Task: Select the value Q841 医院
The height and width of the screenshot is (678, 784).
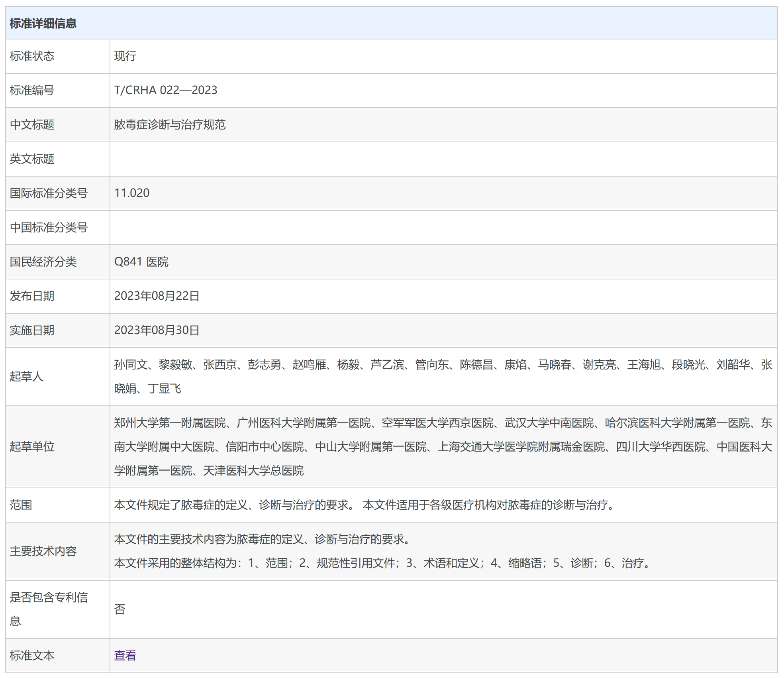Action: [141, 262]
